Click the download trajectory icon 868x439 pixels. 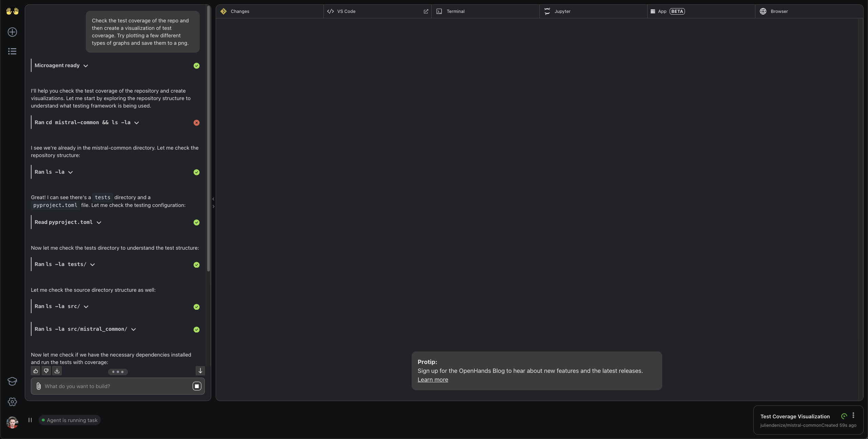click(x=57, y=371)
